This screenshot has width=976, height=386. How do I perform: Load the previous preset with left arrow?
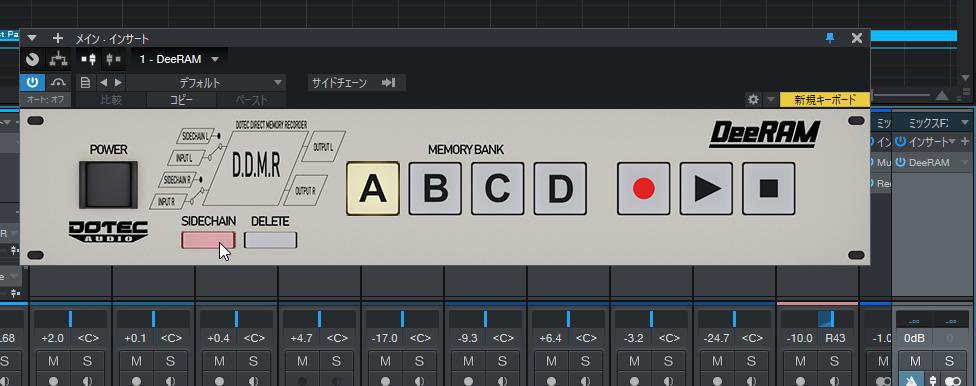click(103, 83)
